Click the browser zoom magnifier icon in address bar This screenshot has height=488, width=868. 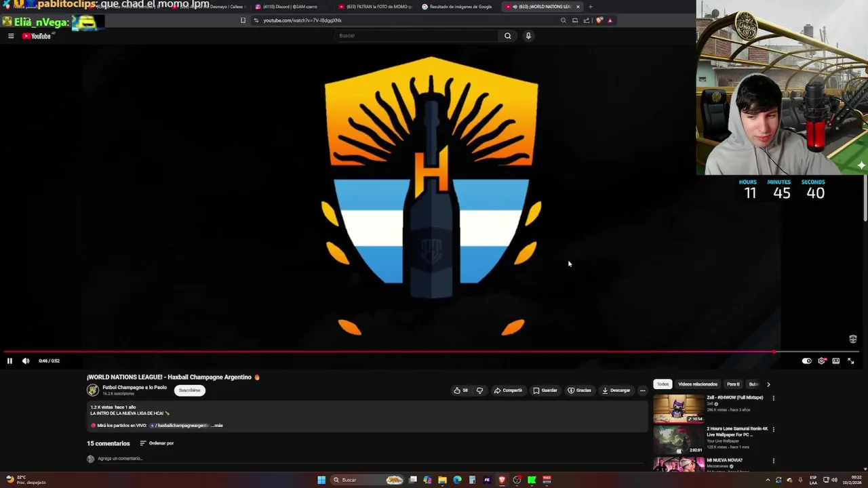[x=563, y=20]
